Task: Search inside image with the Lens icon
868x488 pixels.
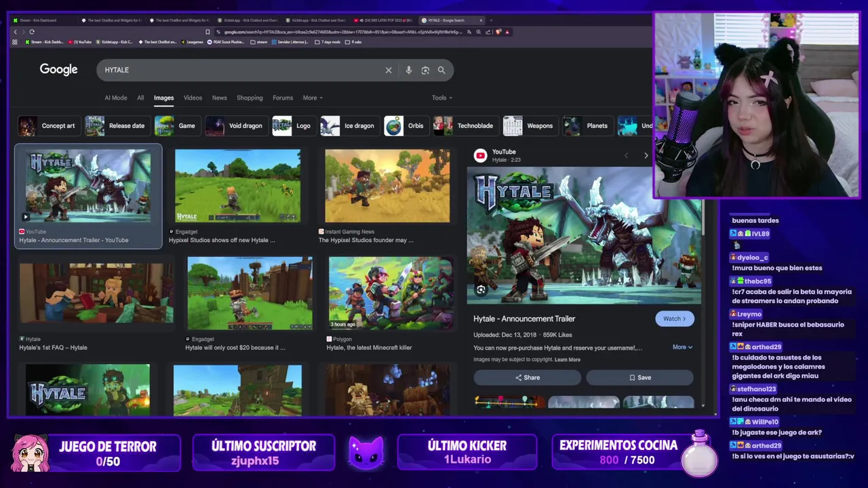Action: coord(481,290)
